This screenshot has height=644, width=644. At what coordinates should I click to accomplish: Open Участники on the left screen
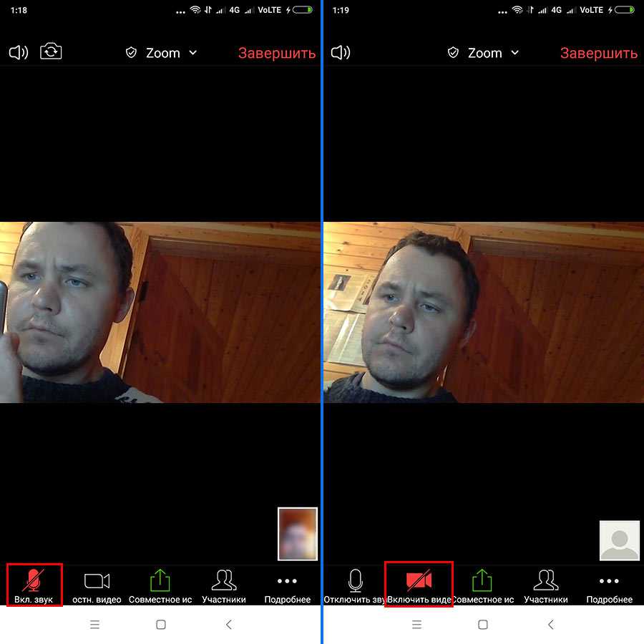(x=224, y=585)
